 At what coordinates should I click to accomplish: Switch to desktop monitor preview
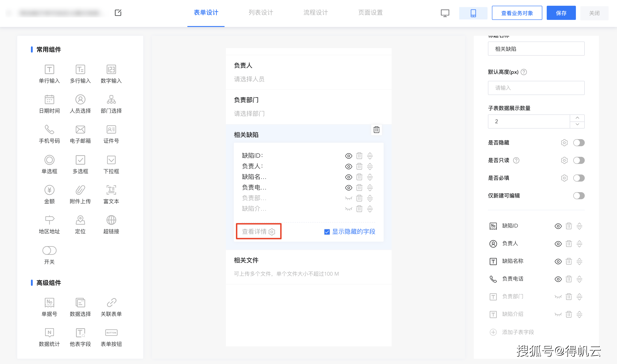(445, 13)
